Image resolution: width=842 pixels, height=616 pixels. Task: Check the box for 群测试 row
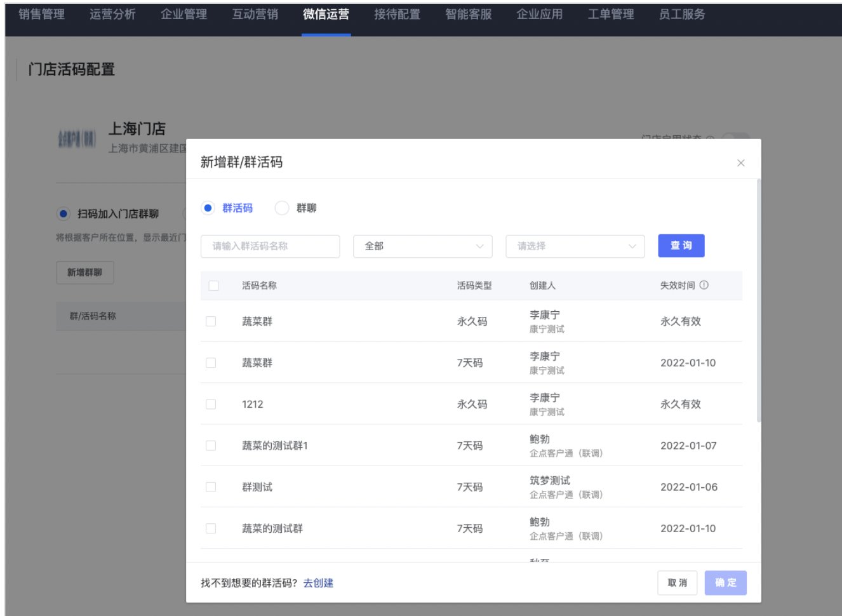(211, 487)
